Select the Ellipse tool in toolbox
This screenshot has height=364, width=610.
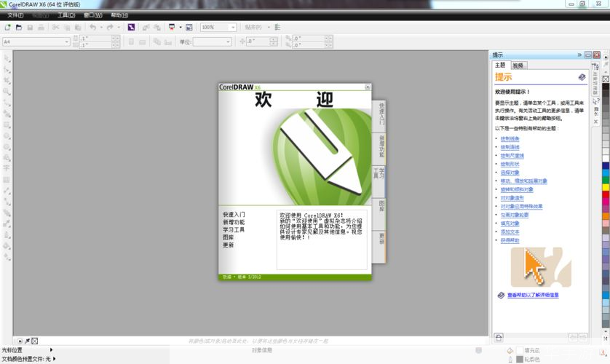(x=7, y=136)
